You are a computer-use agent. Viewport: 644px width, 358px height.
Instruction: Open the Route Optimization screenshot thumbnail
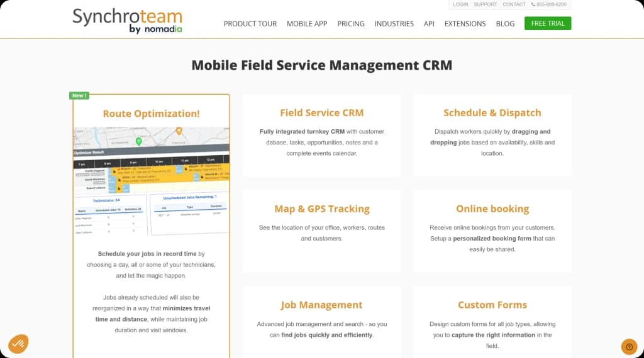(x=152, y=181)
